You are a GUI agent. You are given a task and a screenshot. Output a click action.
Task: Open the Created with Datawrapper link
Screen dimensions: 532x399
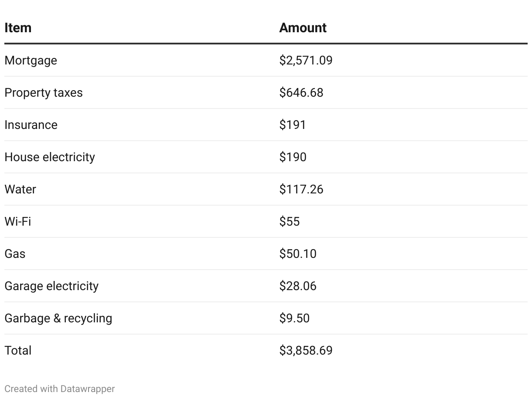click(x=60, y=389)
